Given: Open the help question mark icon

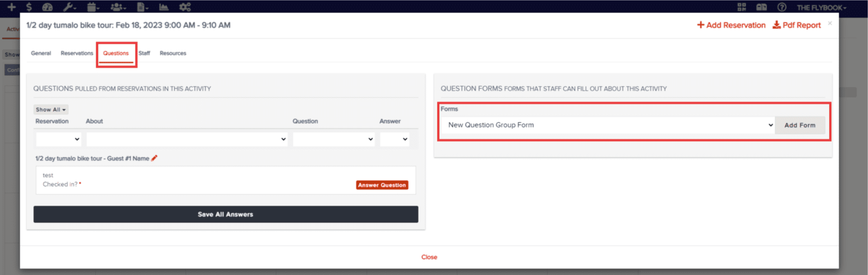Looking at the screenshot, I should click(781, 7).
